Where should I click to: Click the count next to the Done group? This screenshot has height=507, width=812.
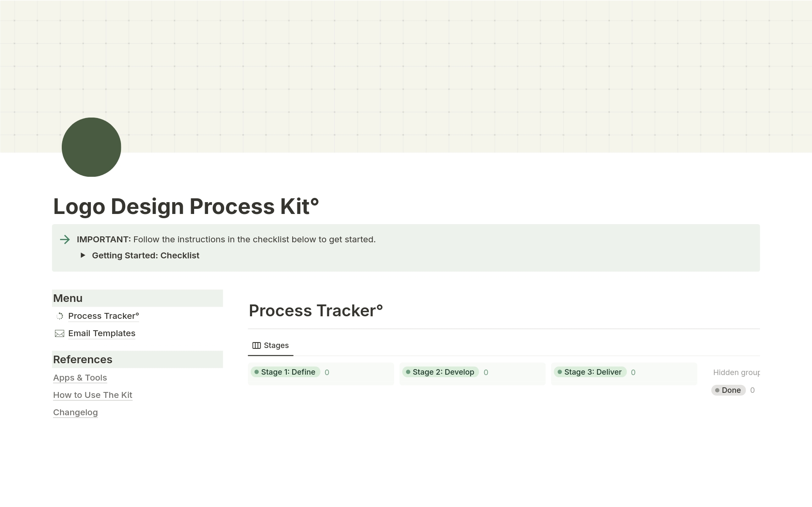pyautogui.click(x=753, y=390)
